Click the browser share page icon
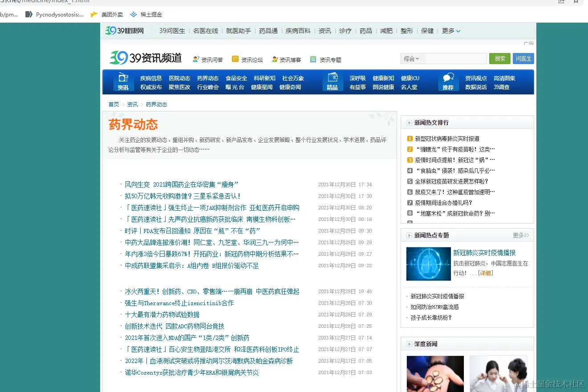This screenshot has width=588, height=392. (x=562, y=1)
